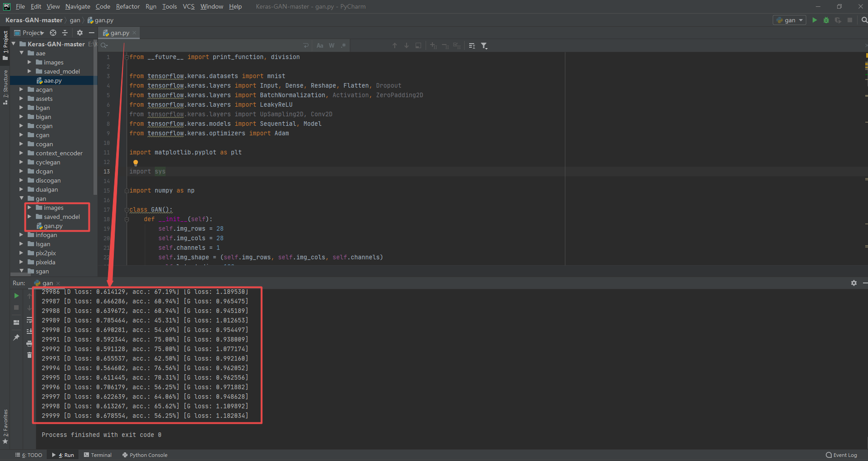Open Project panel settings gear

click(x=80, y=33)
